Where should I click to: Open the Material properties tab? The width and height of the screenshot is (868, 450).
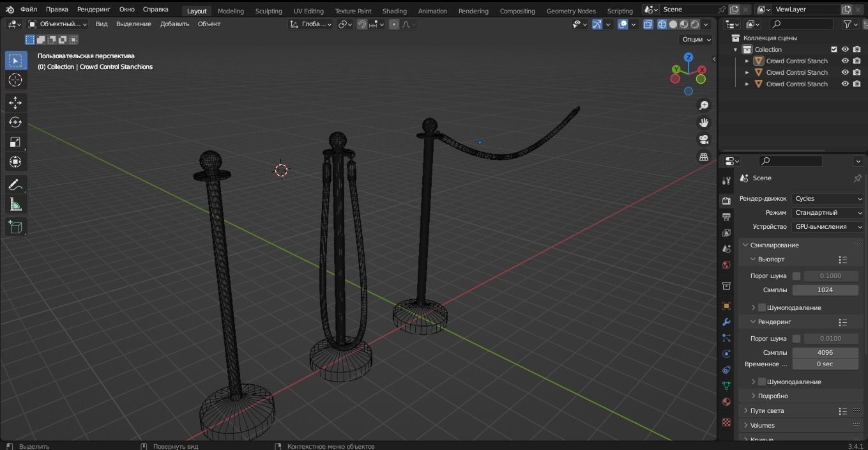click(726, 402)
